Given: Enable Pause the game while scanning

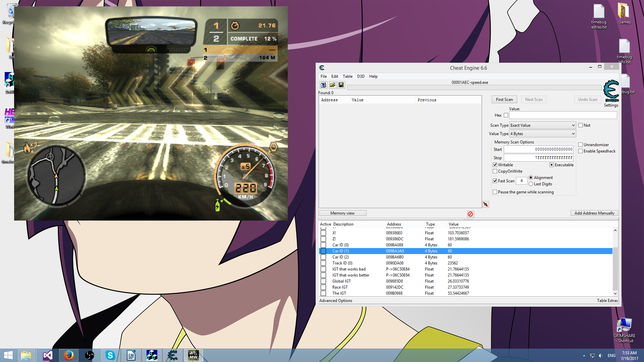Looking at the screenshot, I should pyautogui.click(x=495, y=192).
